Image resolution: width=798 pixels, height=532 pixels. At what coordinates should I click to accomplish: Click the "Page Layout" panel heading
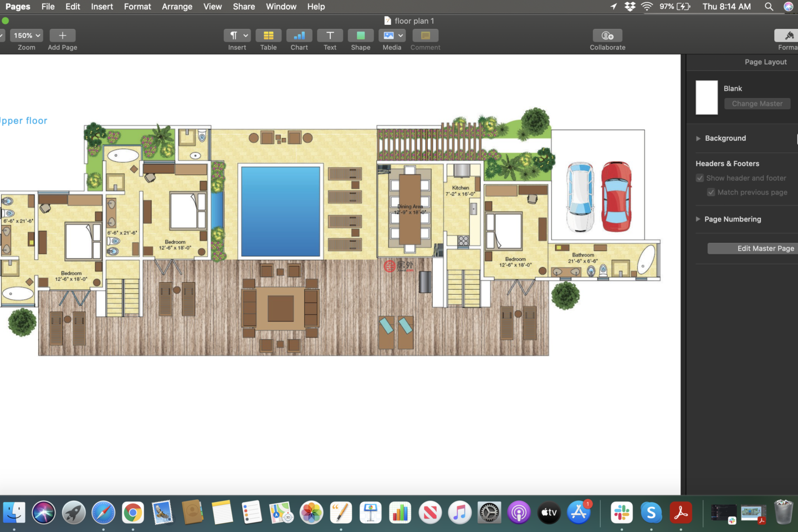[x=765, y=62]
